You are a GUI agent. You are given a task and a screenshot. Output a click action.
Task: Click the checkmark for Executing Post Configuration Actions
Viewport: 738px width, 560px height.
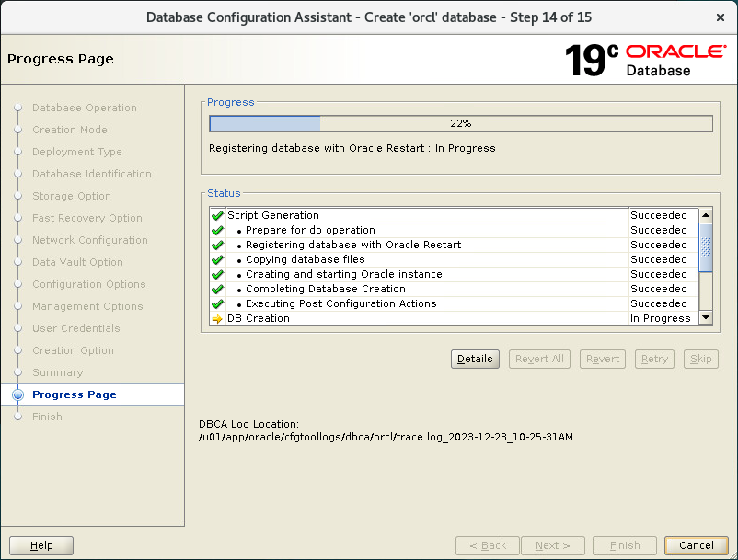click(217, 303)
